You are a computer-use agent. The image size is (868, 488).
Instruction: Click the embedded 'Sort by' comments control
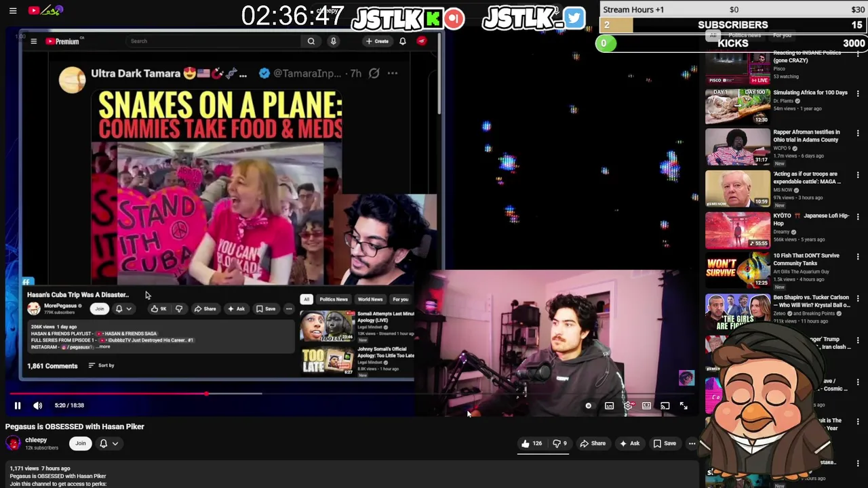(101, 365)
